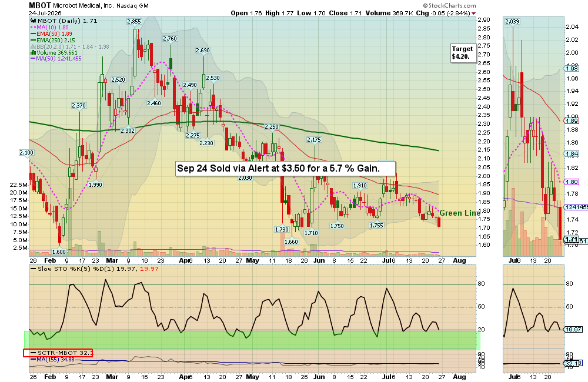The image size is (588, 382).
Task: Click the copyright symbol before StockCharts.com
Action: (x=425, y=6)
